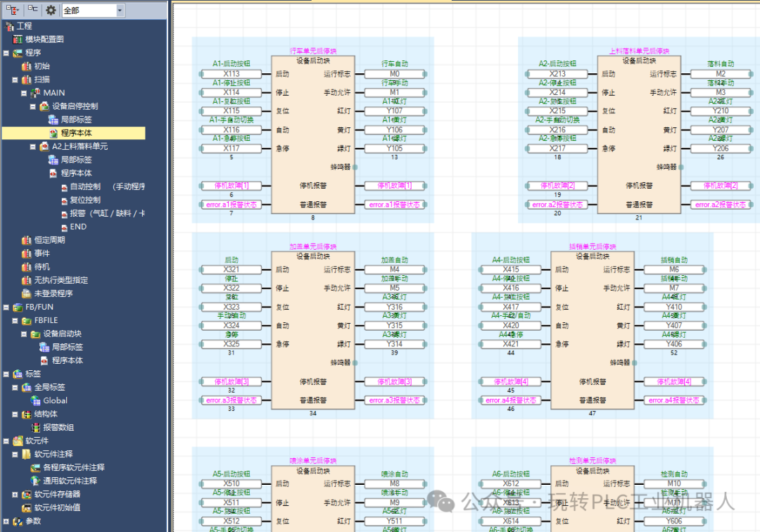760x532 pixels.
Task: Collapse the FB/FUN tree node
Action: click(6, 308)
